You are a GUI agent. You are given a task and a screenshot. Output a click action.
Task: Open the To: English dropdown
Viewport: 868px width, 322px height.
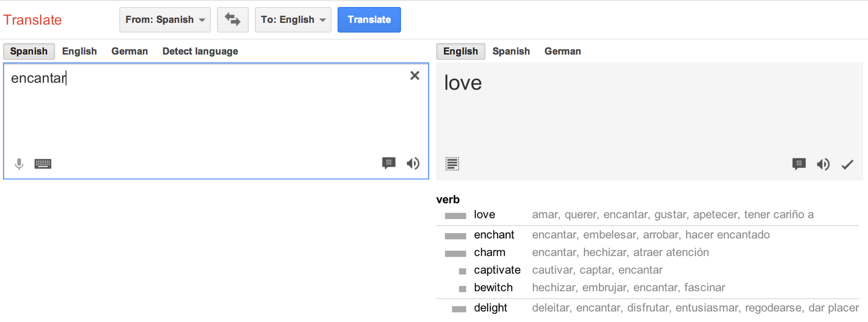coord(293,20)
